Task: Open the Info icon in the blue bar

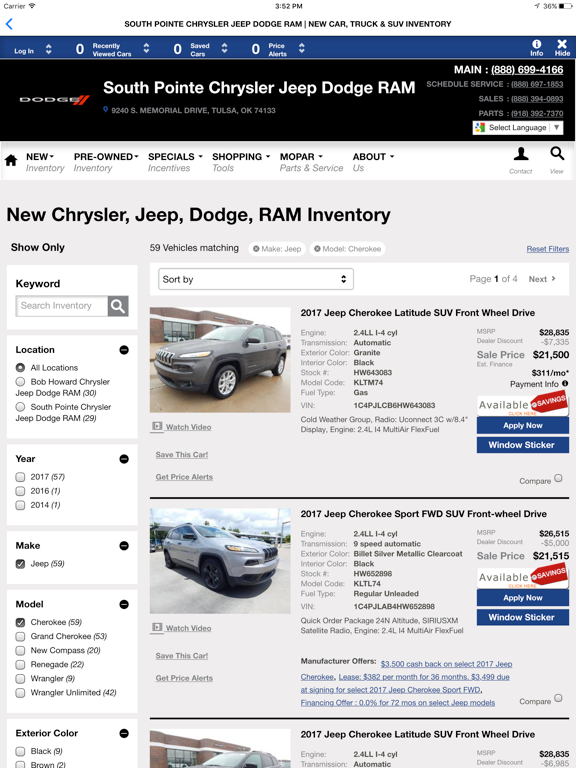Action: pyautogui.click(x=536, y=48)
